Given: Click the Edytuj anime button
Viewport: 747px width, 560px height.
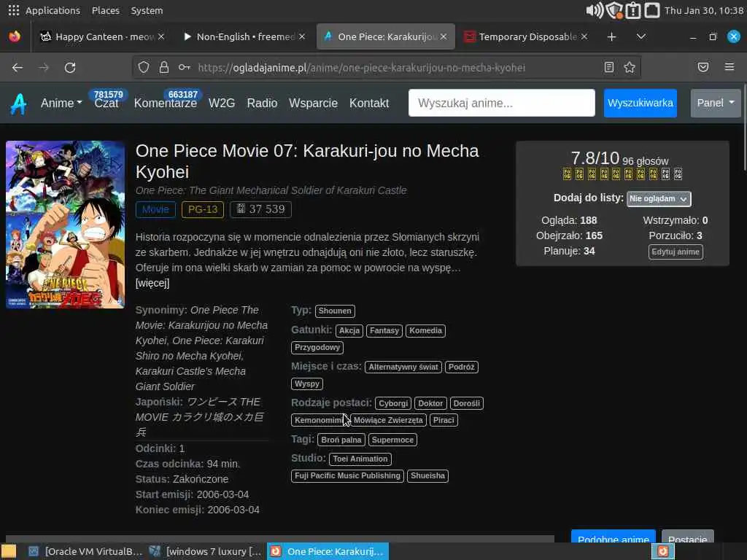Looking at the screenshot, I should (676, 252).
